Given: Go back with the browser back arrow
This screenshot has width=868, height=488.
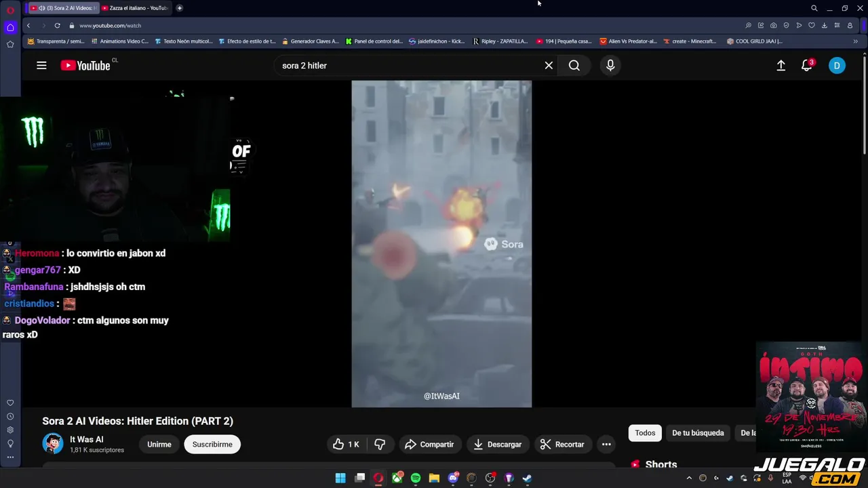Looking at the screenshot, I should (x=28, y=25).
